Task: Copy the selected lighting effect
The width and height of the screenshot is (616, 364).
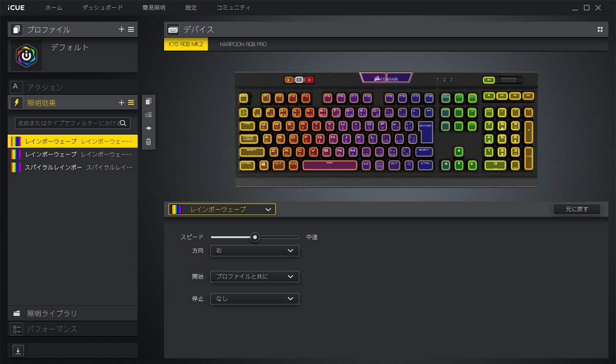Action: (148, 101)
